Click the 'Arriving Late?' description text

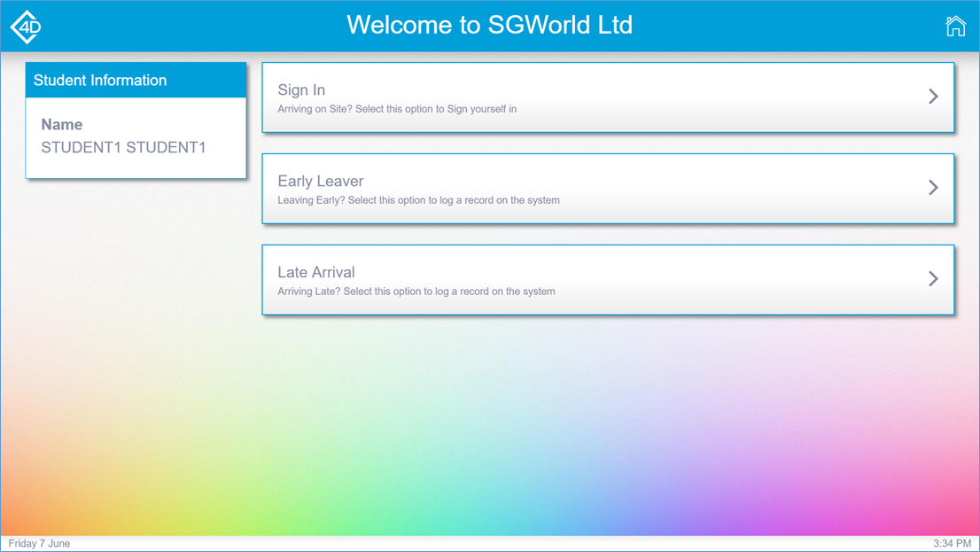point(416,292)
